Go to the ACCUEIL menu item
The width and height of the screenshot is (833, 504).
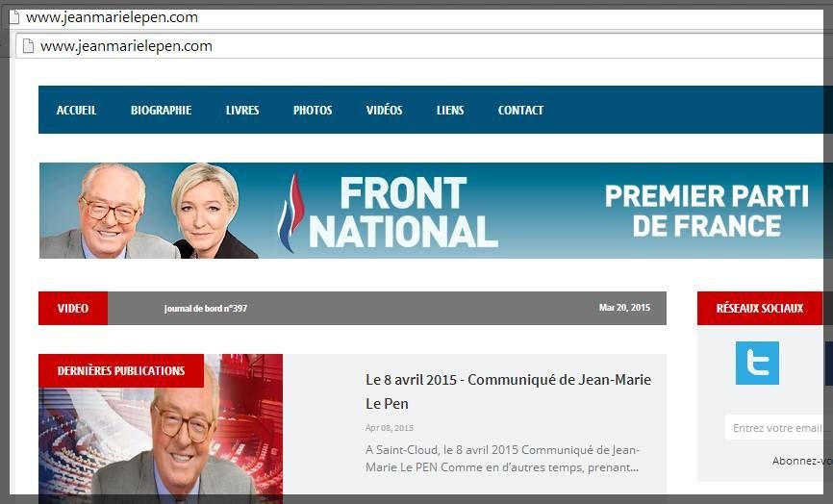(x=77, y=110)
